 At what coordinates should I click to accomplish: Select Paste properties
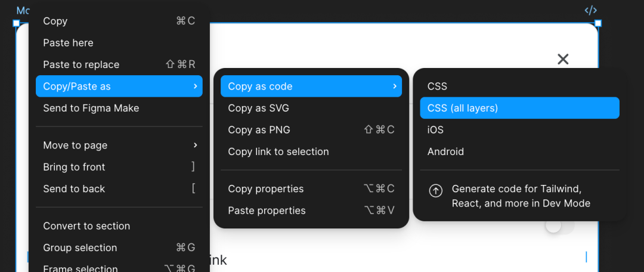[267, 211]
